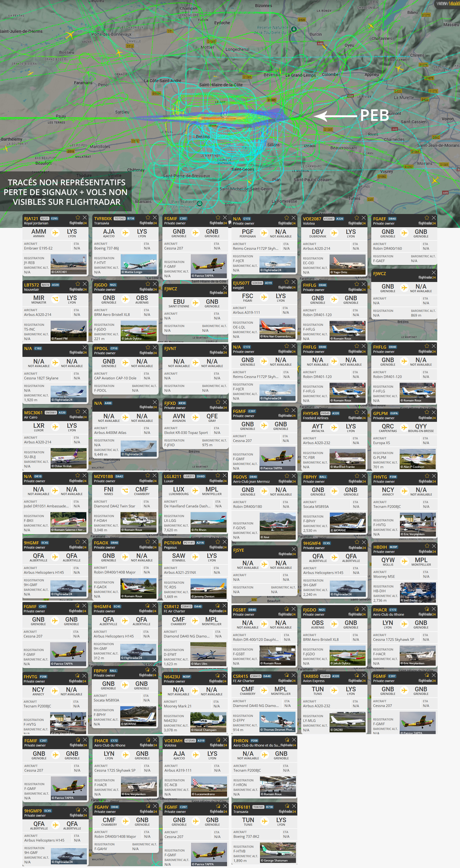
Task: Click the plane icon between AYT and LYS
Action: click(335, 427)
